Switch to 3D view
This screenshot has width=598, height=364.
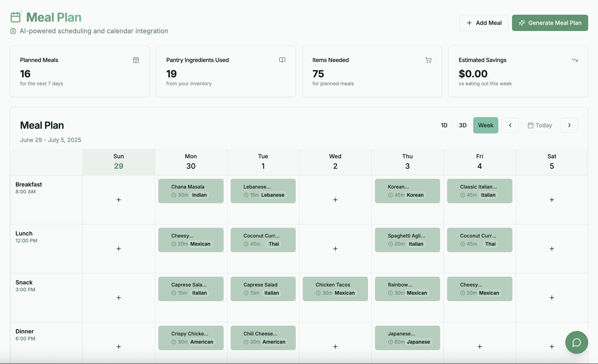462,125
